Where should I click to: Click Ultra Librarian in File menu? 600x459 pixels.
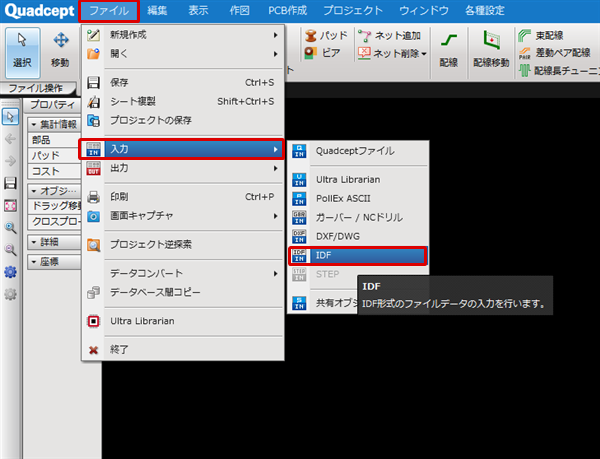(x=183, y=321)
